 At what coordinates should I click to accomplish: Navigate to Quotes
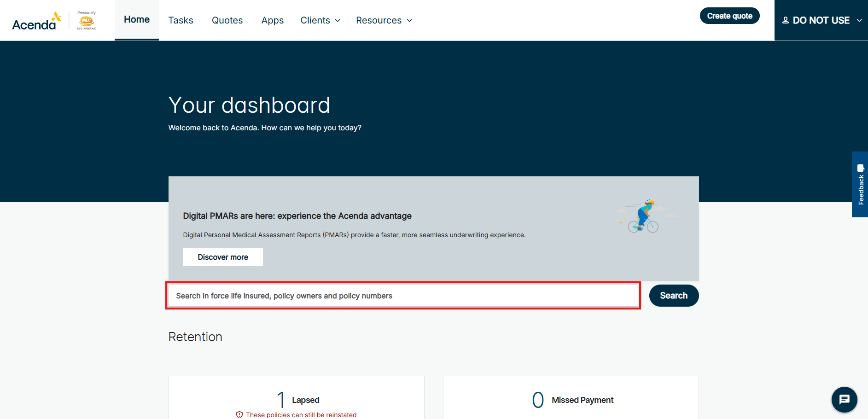coord(227,20)
